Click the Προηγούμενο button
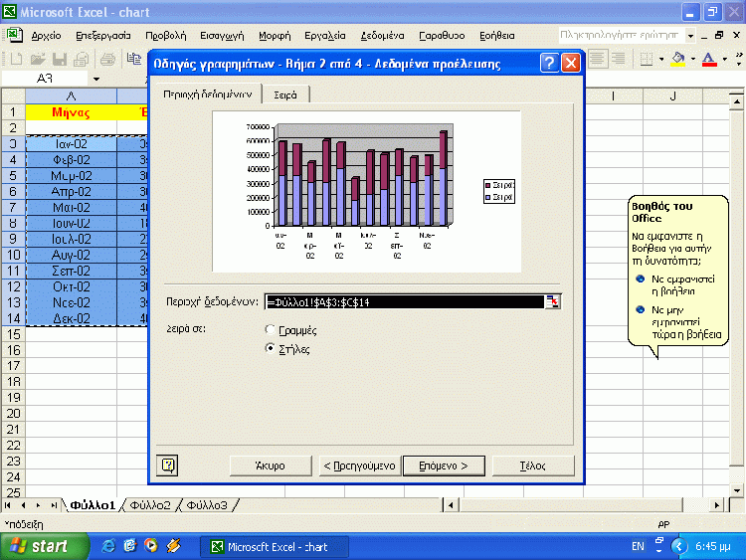The height and width of the screenshot is (560, 746). tap(359, 466)
